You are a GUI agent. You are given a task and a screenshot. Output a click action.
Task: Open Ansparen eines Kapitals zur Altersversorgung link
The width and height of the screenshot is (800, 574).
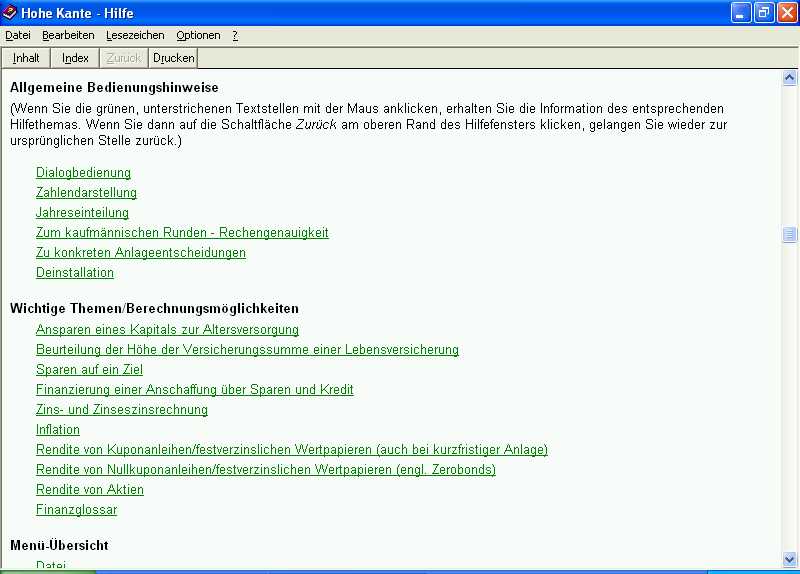point(167,330)
